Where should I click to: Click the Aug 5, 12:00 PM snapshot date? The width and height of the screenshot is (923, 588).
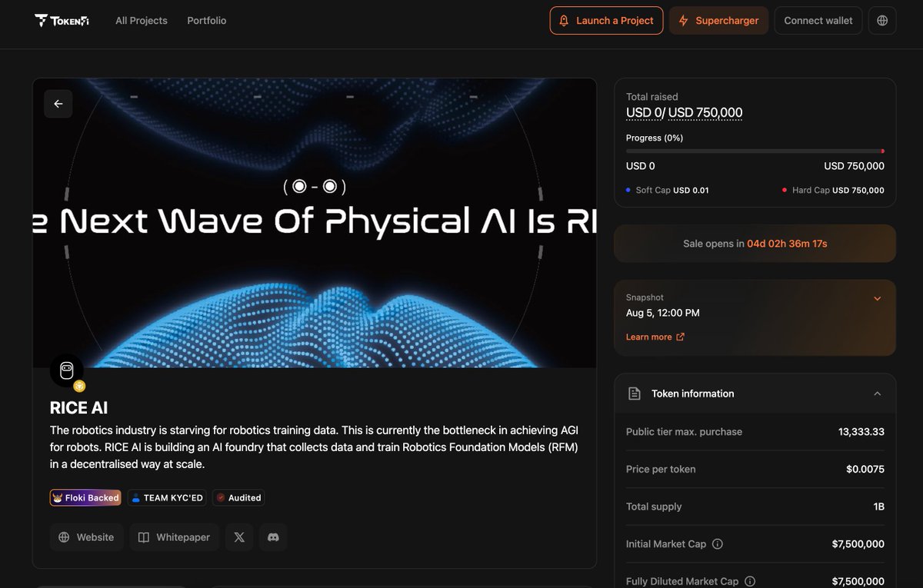[x=663, y=313]
